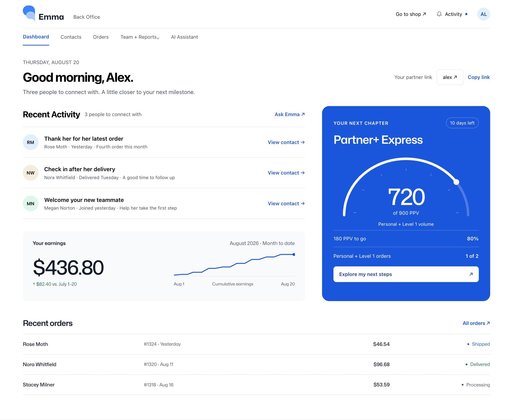Screen dimensions: 513x420
Task: Click the Ask Emma link
Action: click(290, 114)
